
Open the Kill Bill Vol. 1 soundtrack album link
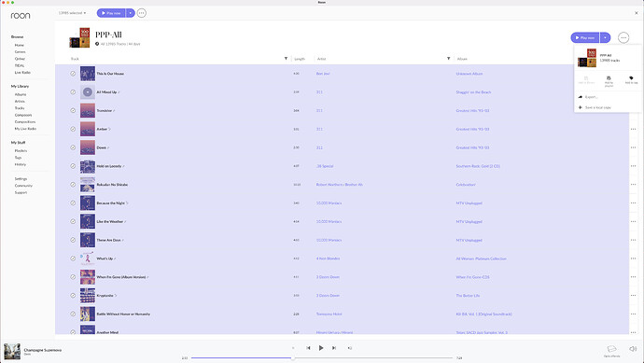point(483,314)
